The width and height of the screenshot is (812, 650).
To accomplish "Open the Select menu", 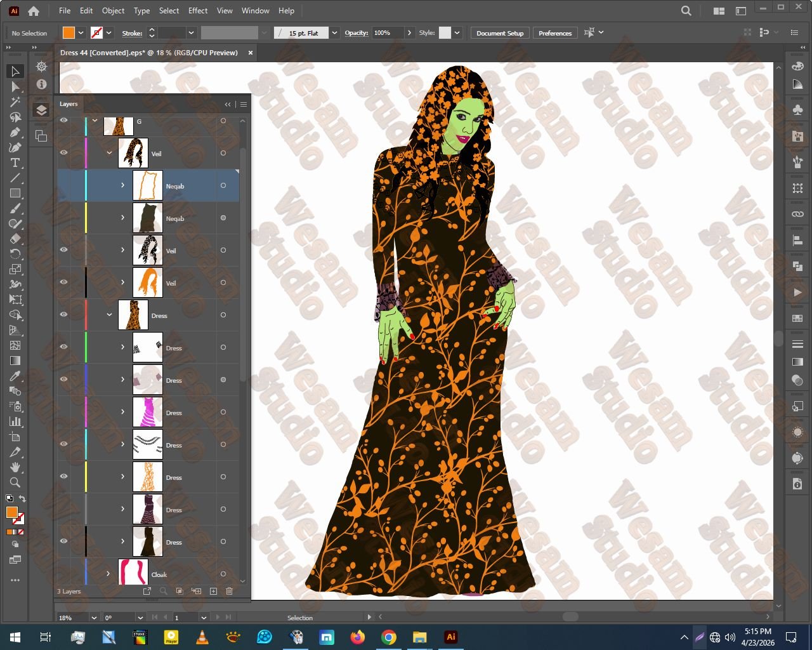I will point(169,11).
